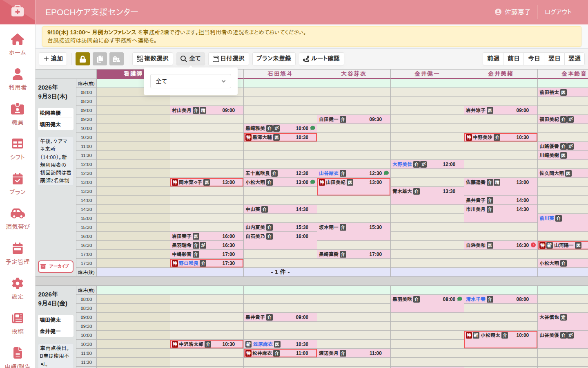Open 岡本菜々子 13:00 appointment
Screen dimensions: 588x368
pos(207,182)
